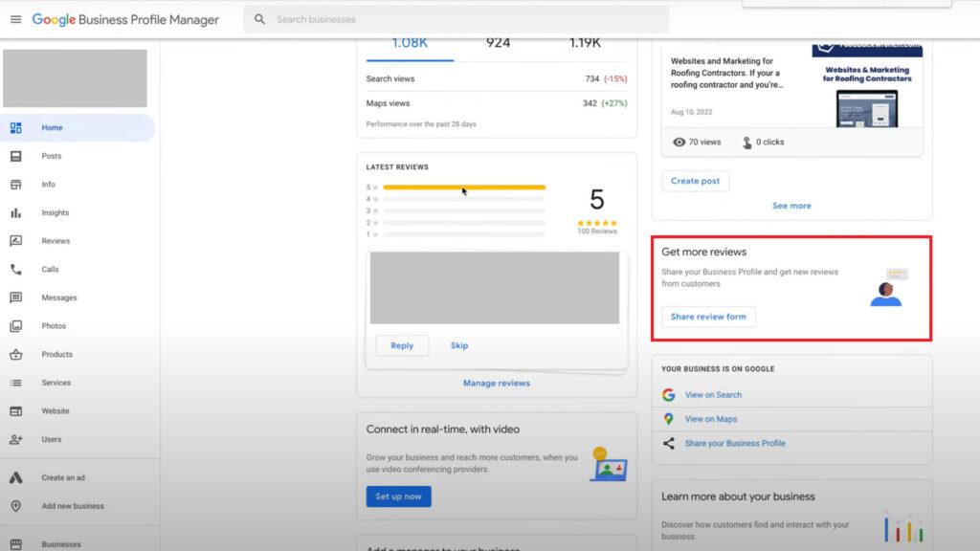
Task: Click the Maps views row
Action: [497, 103]
